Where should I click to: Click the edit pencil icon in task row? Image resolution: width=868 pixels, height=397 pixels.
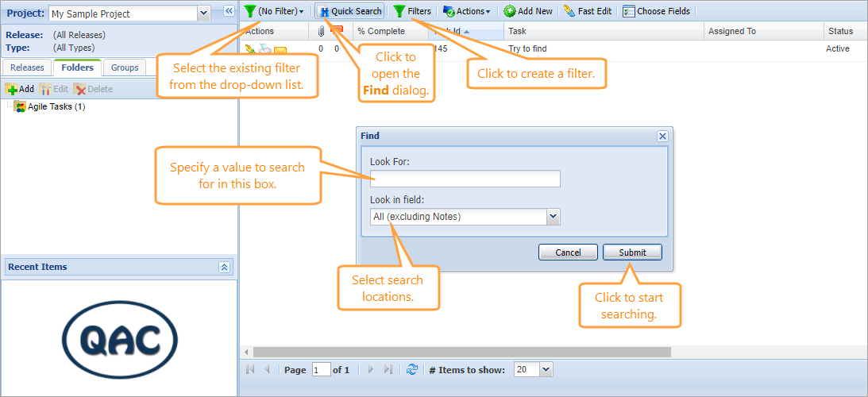click(x=251, y=49)
